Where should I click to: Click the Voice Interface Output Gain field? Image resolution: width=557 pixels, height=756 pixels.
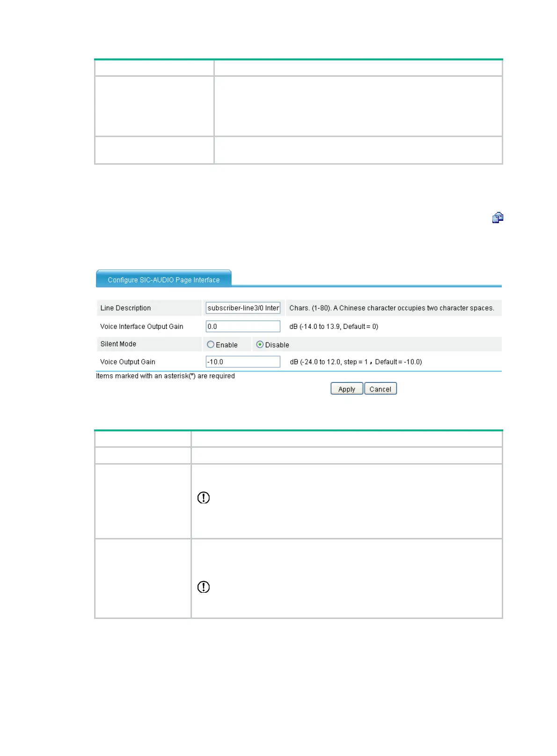click(243, 327)
